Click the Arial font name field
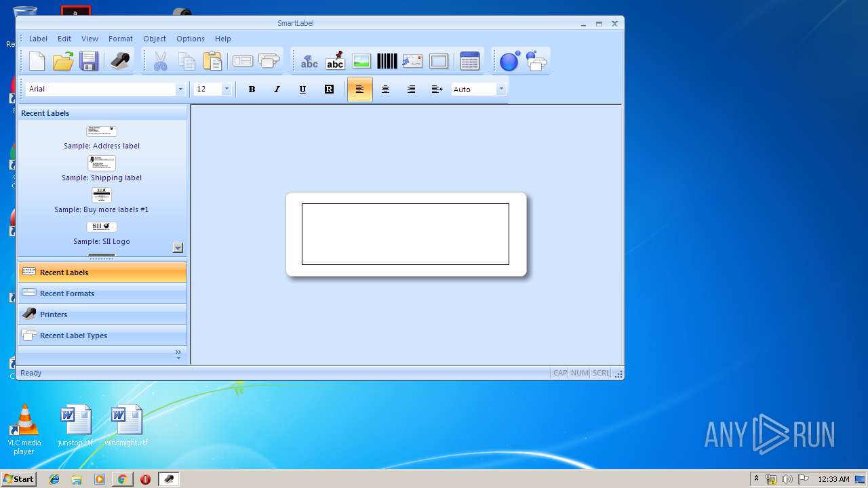 click(x=100, y=89)
